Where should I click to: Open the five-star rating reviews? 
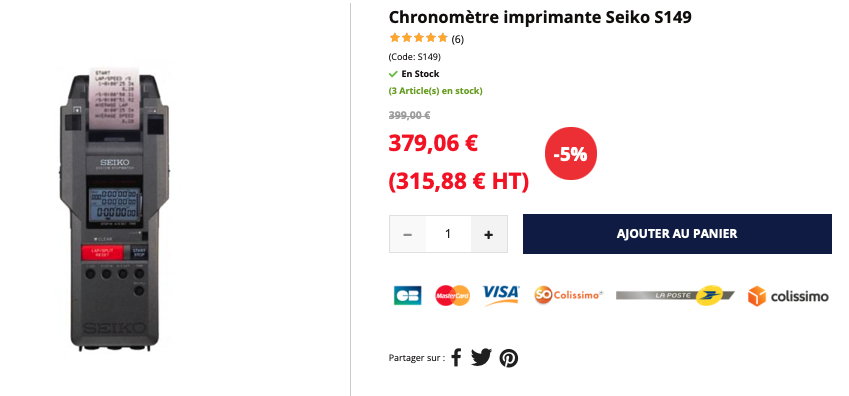pos(419,38)
